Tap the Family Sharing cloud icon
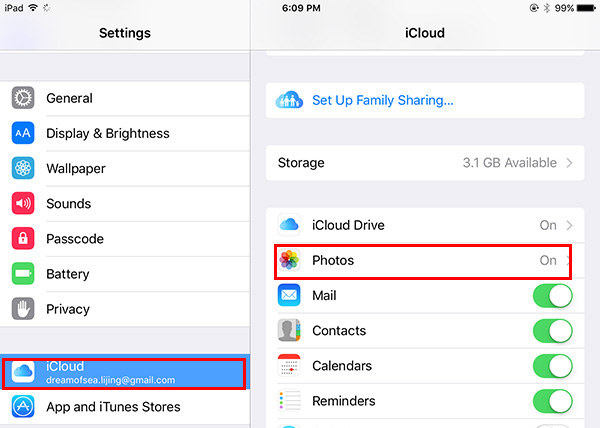 pyautogui.click(x=289, y=100)
